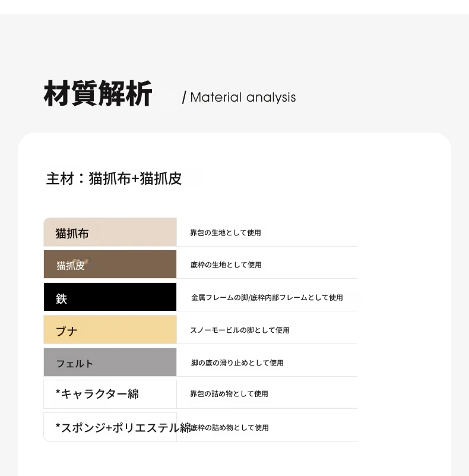Viewport: 469px width, 476px height.
Task: Click the 主材：猫抓布+猫抓皮 line
Action: pos(114,178)
